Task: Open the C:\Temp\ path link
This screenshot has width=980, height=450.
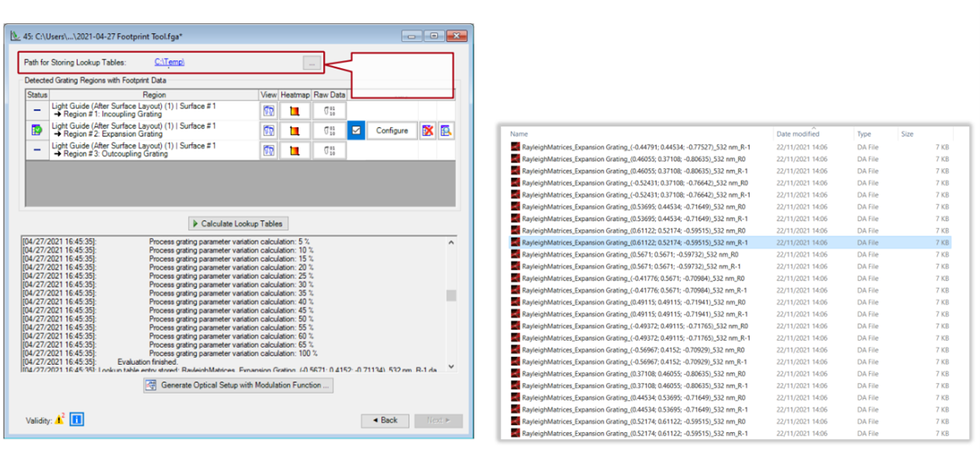Action: pyautogui.click(x=169, y=62)
